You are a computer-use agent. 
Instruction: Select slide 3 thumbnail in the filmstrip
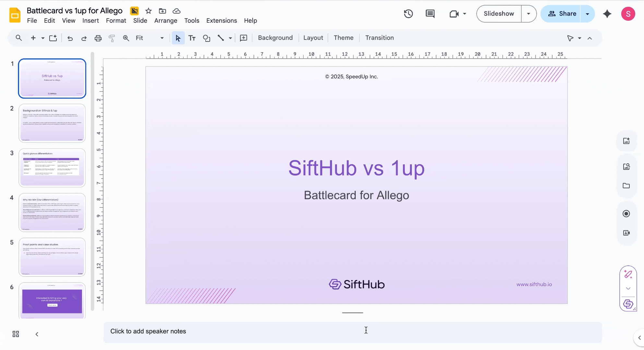(x=52, y=168)
